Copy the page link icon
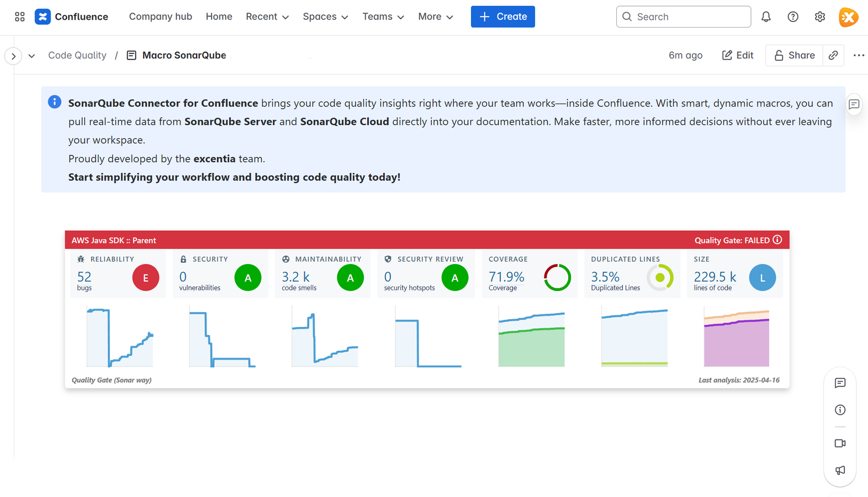Screen dimensions: 868x497 coord(833,55)
